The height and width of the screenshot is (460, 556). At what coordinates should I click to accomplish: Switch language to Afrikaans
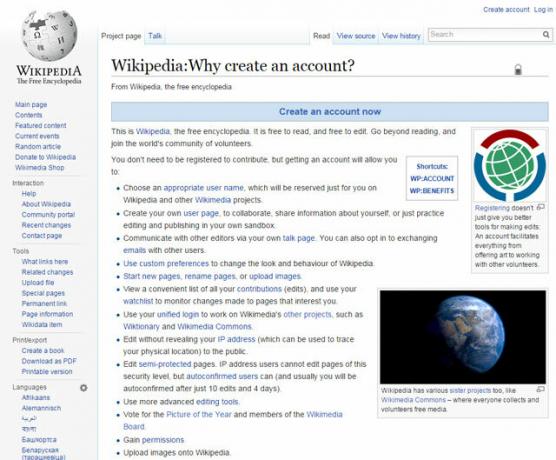click(36, 398)
